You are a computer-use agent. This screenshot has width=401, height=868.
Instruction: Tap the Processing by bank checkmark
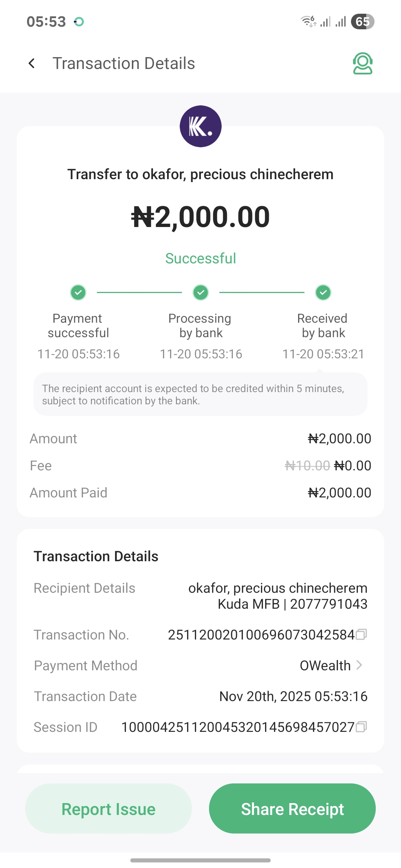(201, 292)
